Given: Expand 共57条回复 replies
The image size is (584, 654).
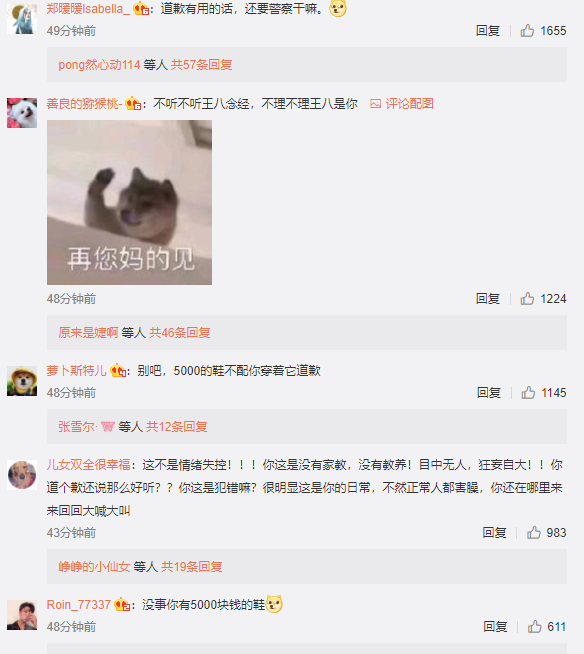Looking at the screenshot, I should [201, 65].
